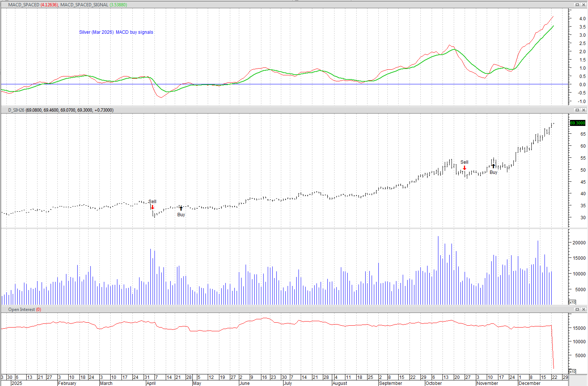
Task: Maximize the Open Interest pane
Action: (577, 309)
